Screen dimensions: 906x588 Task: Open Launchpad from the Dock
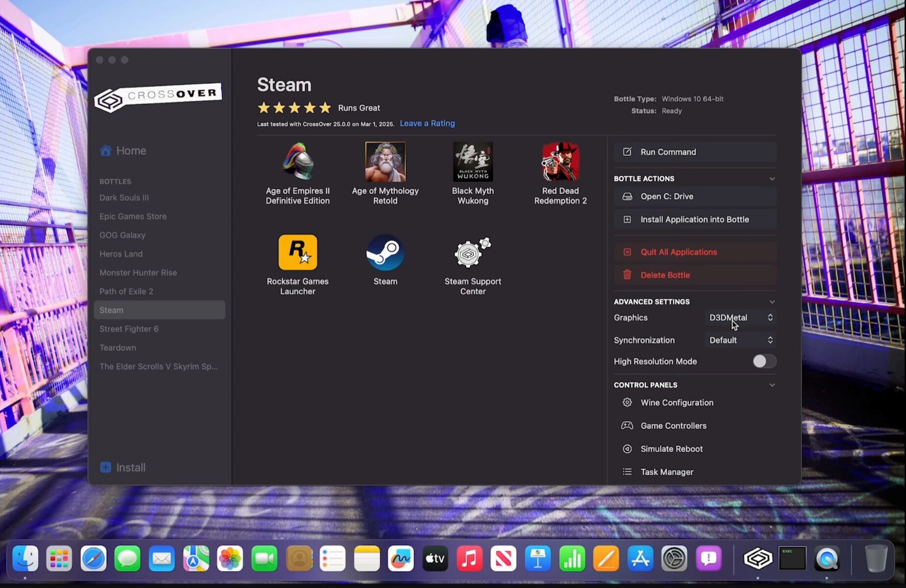(59, 558)
